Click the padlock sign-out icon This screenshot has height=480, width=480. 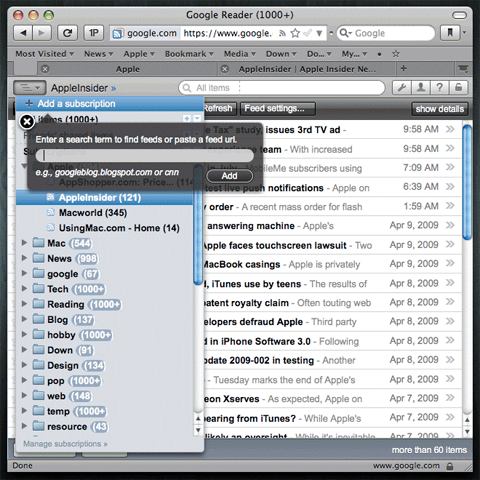[x=459, y=88]
